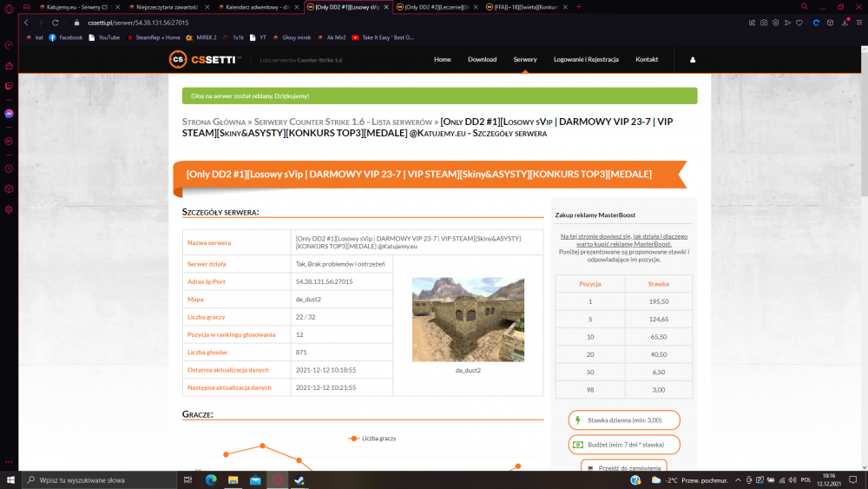Reload the current page
The width and height of the screenshot is (868, 489).
[x=56, y=23]
